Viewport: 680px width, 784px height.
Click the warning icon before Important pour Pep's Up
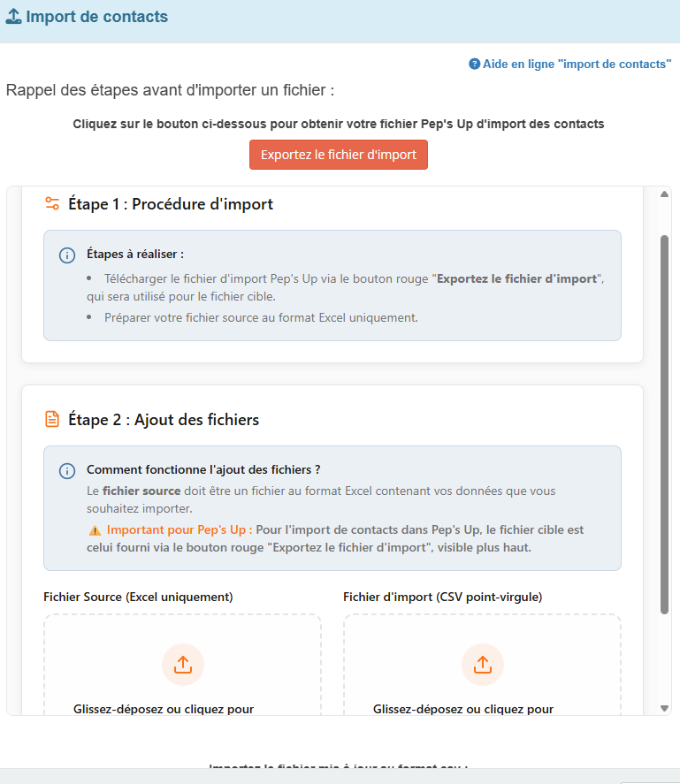click(x=95, y=530)
